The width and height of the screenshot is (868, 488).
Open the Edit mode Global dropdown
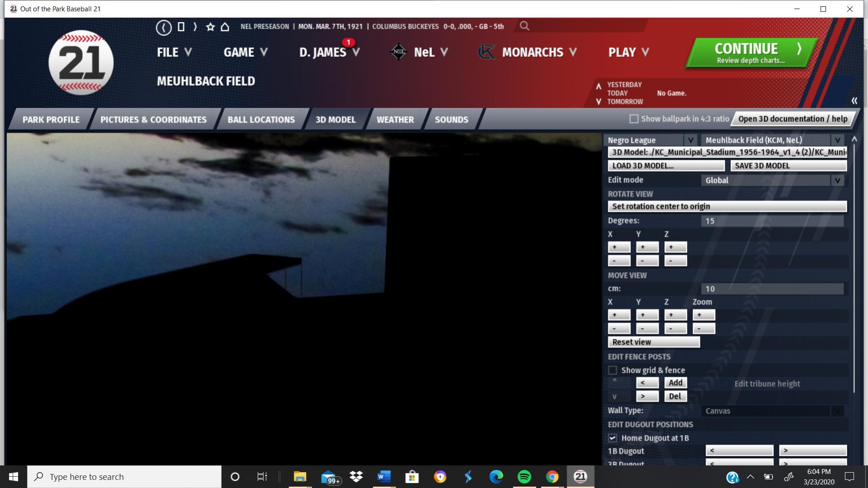coord(837,180)
